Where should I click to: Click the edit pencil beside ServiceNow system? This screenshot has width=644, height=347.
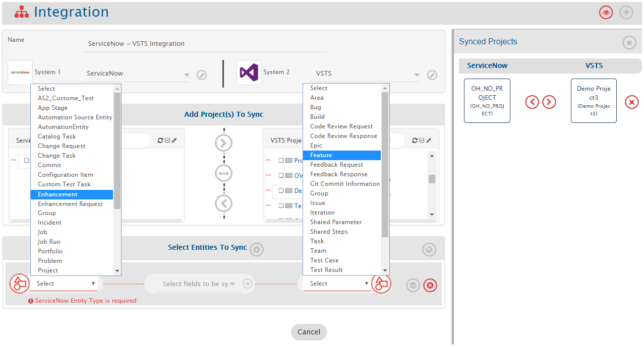pos(202,75)
